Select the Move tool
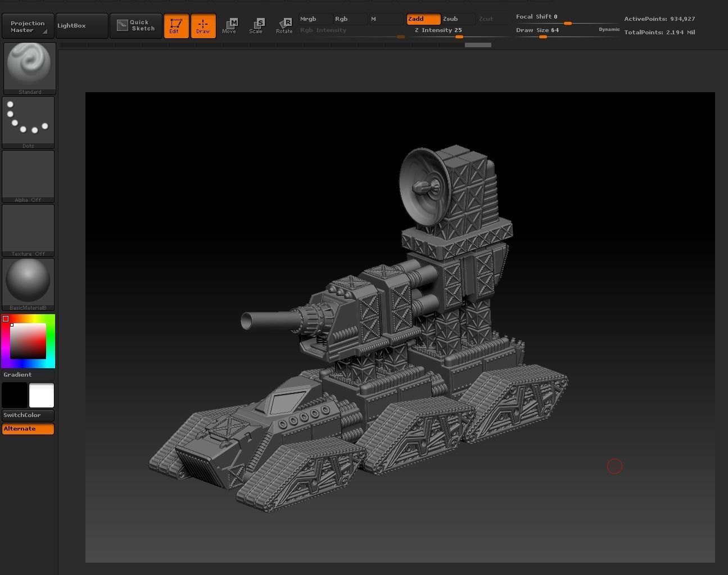 pyautogui.click(x=230, y=26)
